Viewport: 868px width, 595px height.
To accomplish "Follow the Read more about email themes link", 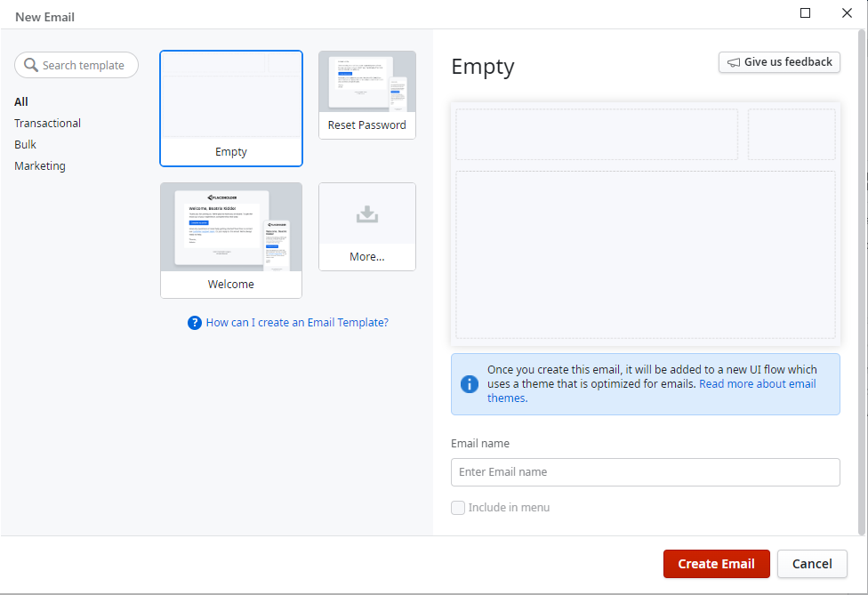I will click(x=758, y=384).
